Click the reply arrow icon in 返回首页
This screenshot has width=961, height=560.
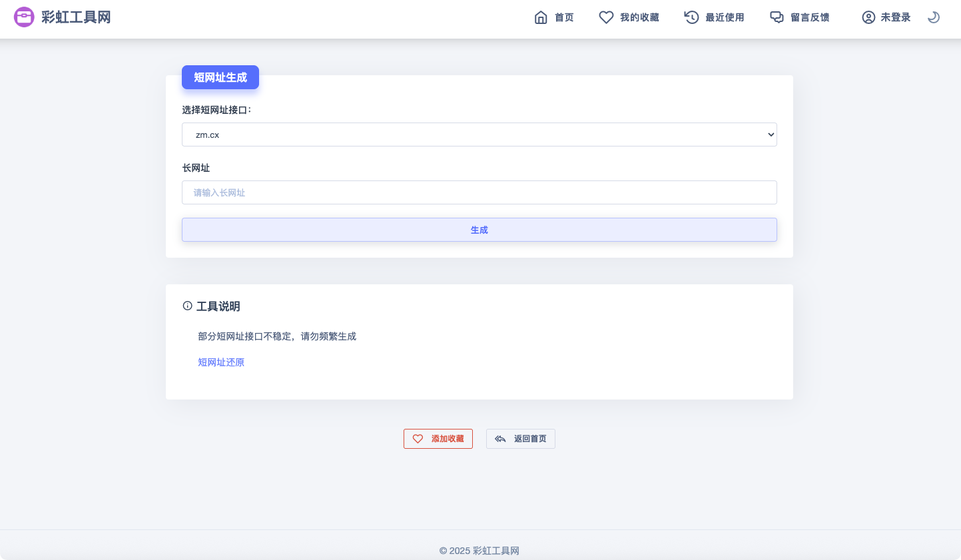500,439
